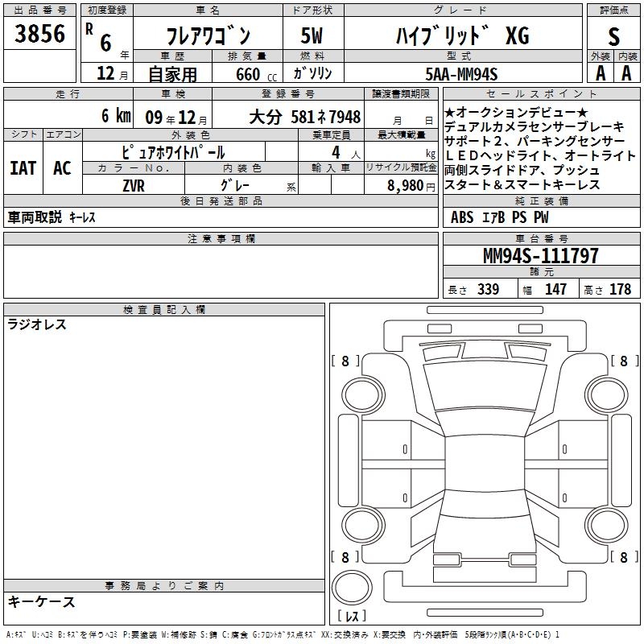This screenshot has width=644, height=644.
Task: Click the lower-left wheel circle in car diagram
Action: tap(358, 524)
